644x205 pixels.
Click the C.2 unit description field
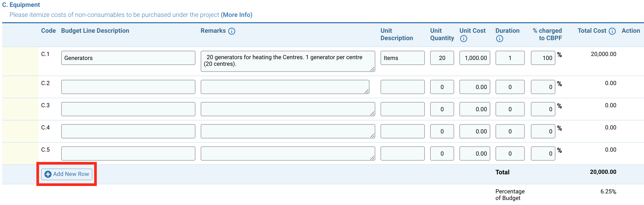point(402,87)
